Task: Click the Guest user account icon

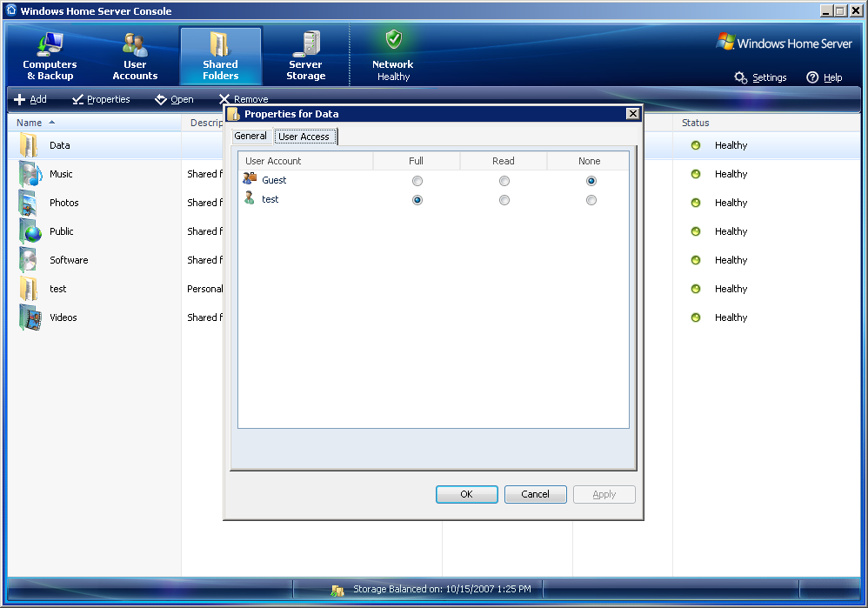Action: click(x=250, y=179)
